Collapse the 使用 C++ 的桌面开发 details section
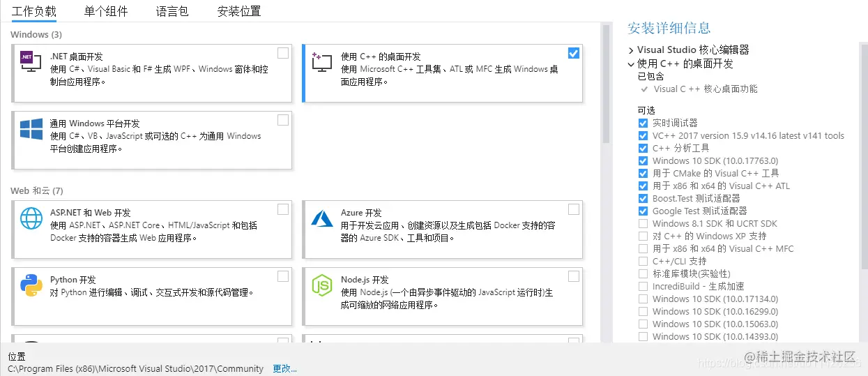This screenshot has height=376, width=868. 631,63
